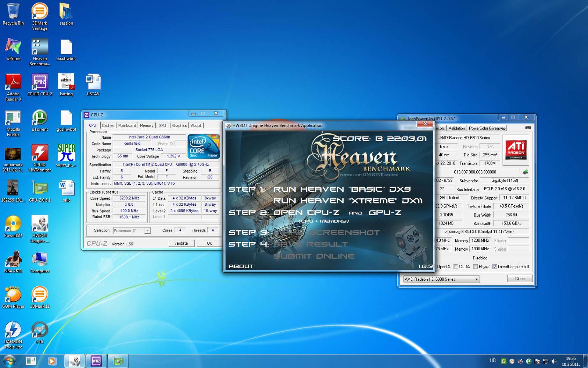Open the About tab in CPU-Z
This screenshot has width=588, height=368.
(x=196, y=125)
